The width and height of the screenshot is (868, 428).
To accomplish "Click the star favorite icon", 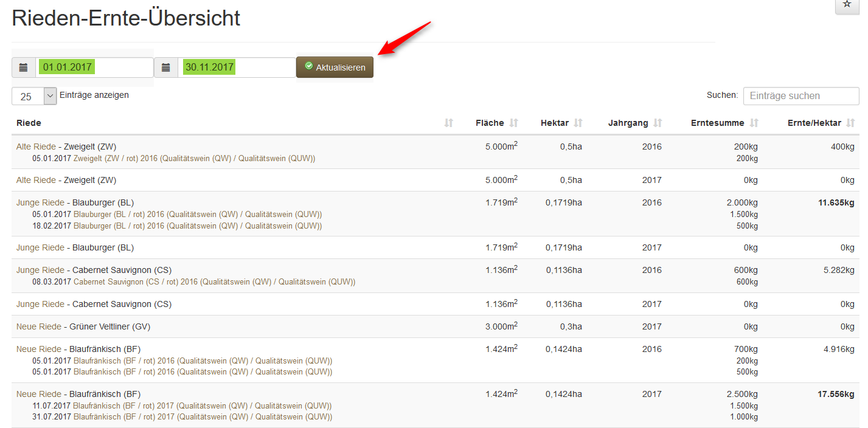I will (847, 5).
